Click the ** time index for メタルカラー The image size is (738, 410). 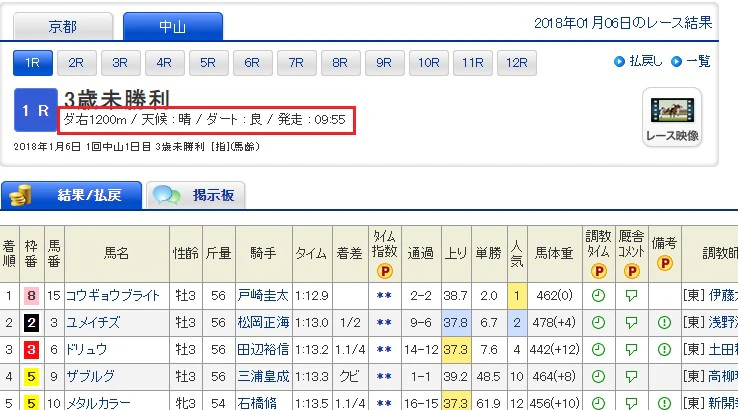[x=384, y=403]
